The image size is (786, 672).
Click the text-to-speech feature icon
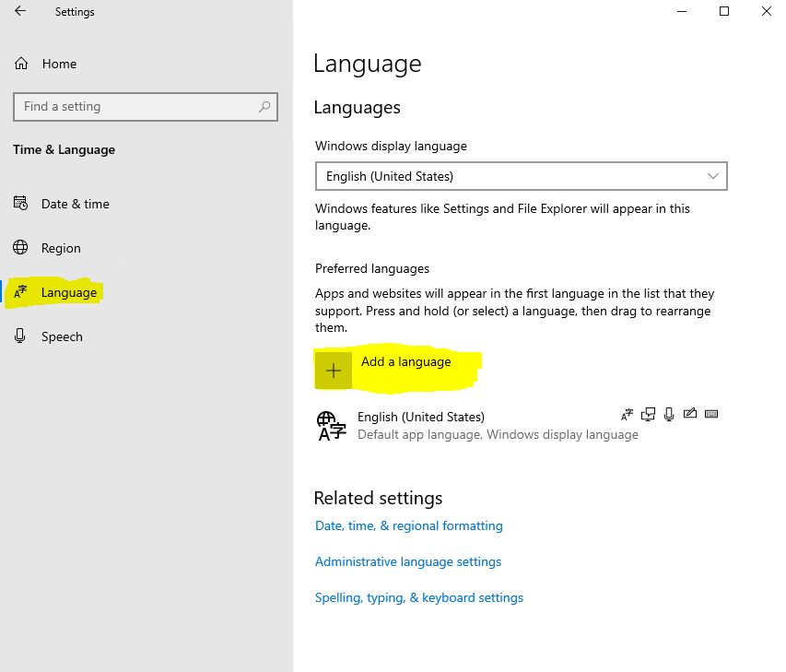(x=648, y=414)
